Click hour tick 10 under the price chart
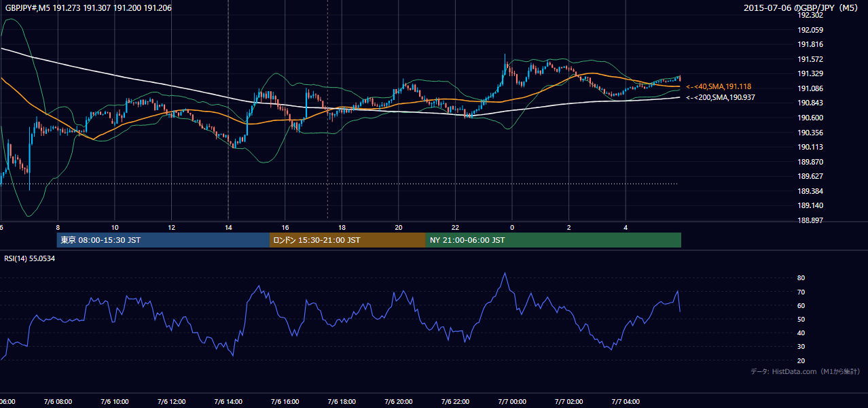The height and width of the screenshot is (408, 868). coord(115,227)
